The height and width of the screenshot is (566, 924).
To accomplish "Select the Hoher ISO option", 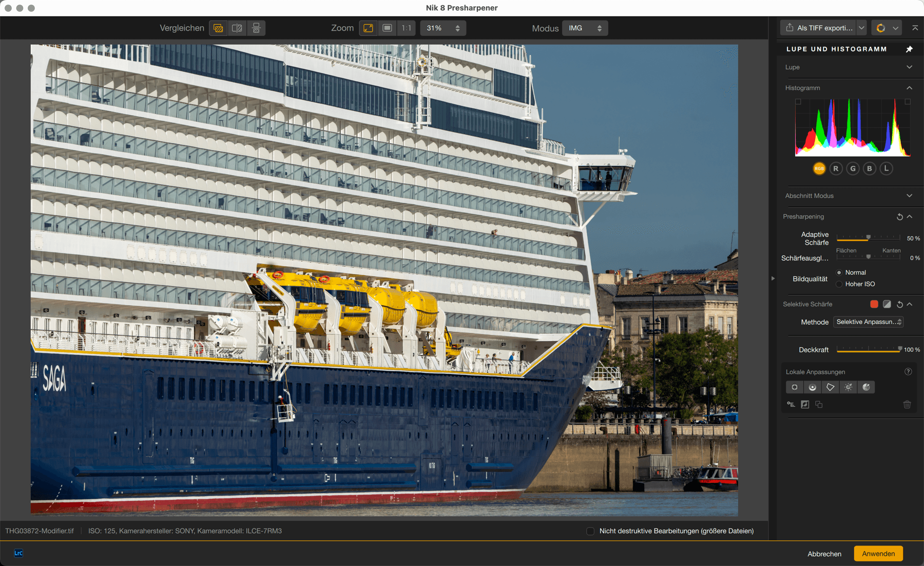I will [x=839, y=284].
